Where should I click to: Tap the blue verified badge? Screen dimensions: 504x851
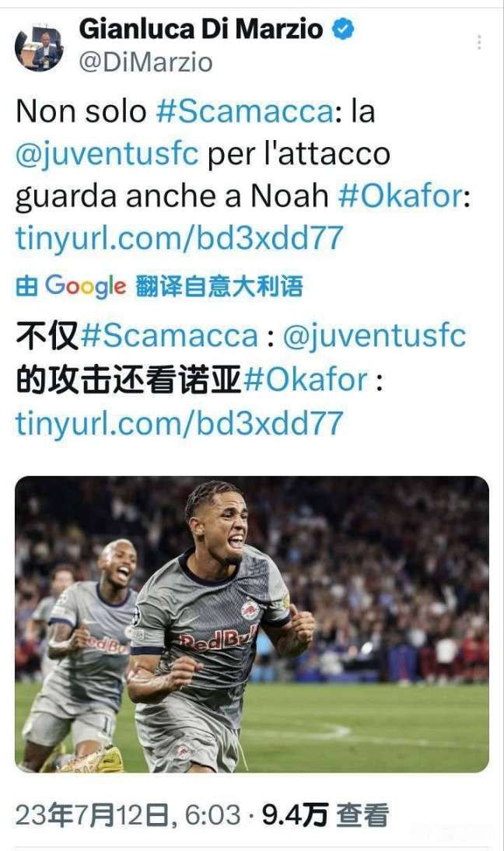point(343,29)
